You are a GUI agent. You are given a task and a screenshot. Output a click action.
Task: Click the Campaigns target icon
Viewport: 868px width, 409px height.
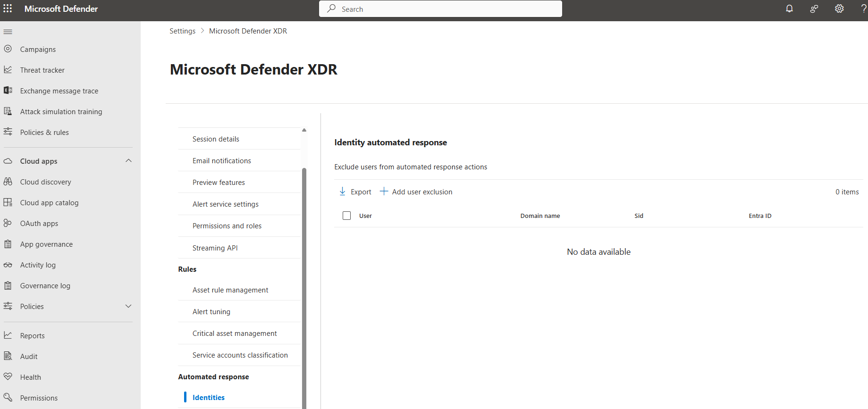8,49
